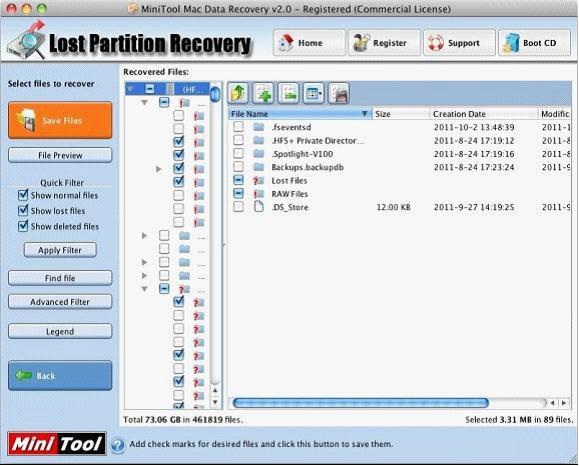This screenshot has width=579, height=466.
Task: Check the .Spotlight-V100 row checkbox
Action: (239, 154)
